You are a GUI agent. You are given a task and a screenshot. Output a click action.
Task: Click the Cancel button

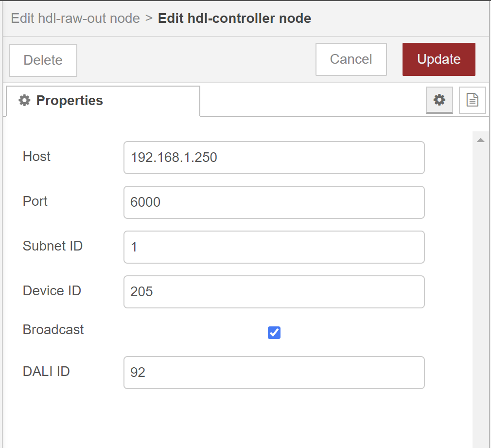pos(351,59)
